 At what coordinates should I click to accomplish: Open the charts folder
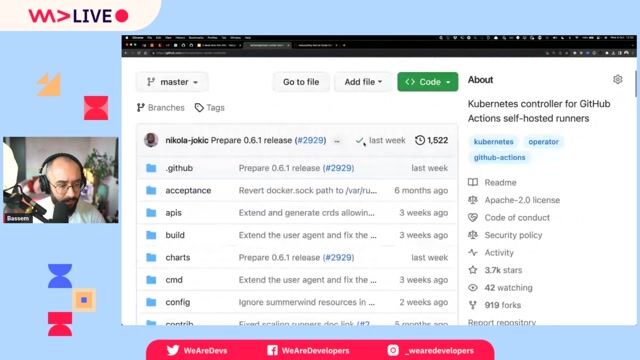178,258
